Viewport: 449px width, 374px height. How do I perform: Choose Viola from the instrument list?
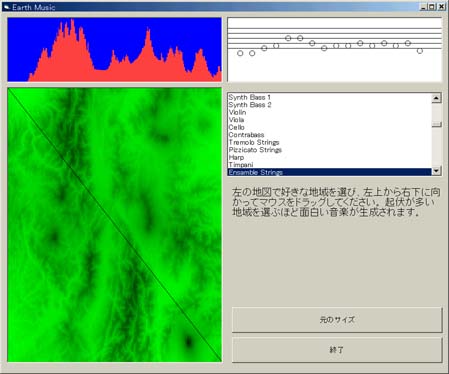[x=329, y=120]
